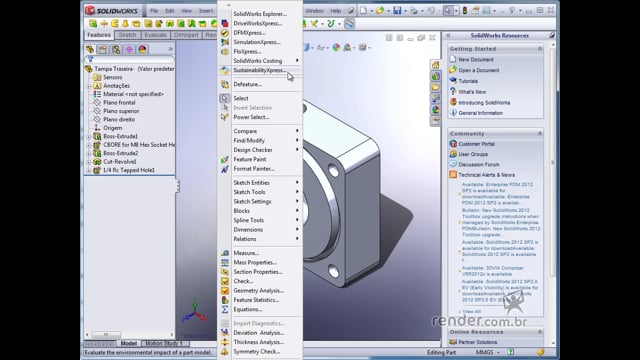Open the PropertyManager tab icon

tap(103, 49)
